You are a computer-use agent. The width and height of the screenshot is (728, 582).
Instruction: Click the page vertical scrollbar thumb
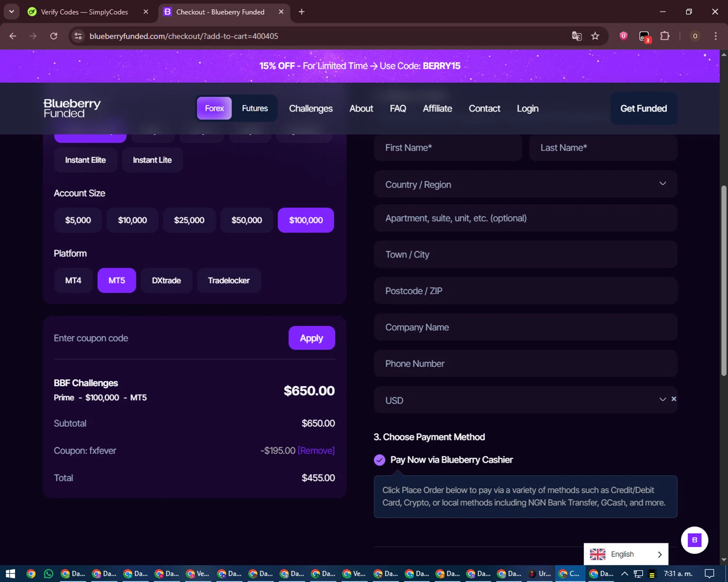(x=724, y=280)
